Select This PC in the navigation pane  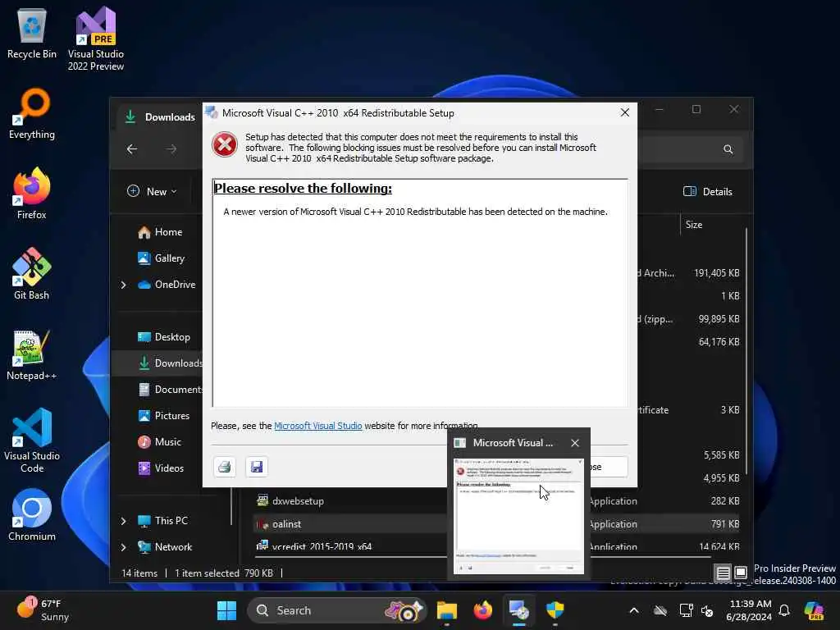pyautogui.click(x=162, y=521)
